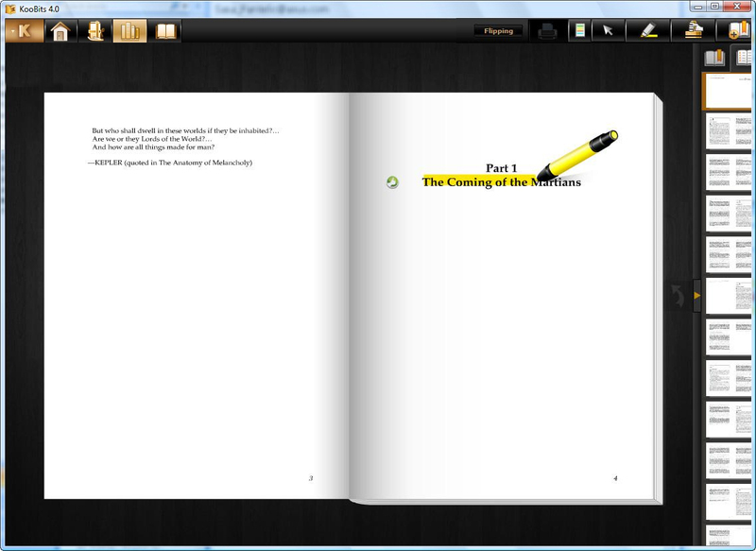Open the KooBits K main menu
This screenshot has width=756, height=551.
pos(25,31)
